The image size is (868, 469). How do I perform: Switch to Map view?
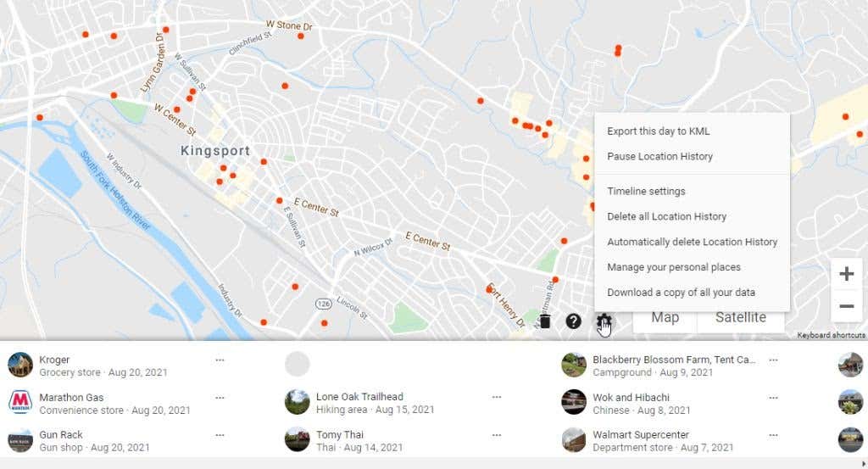(x=665, y=317)
